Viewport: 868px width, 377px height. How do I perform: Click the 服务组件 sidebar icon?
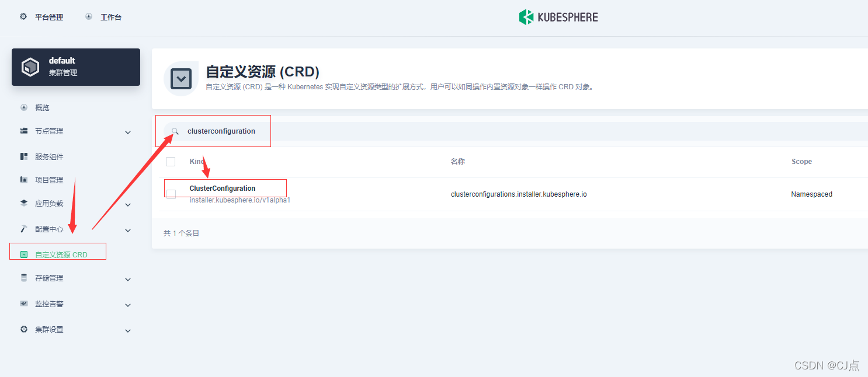coord(24,156)
